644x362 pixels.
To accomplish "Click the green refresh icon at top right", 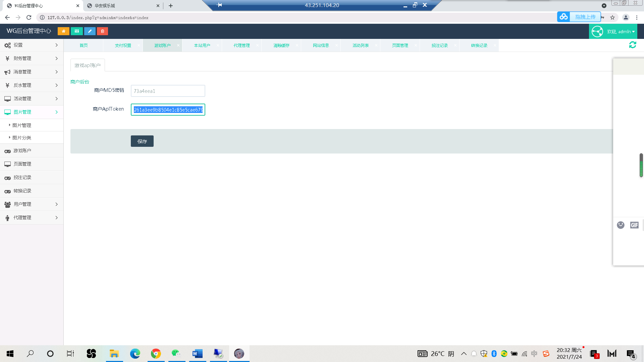I will point(633,45).
